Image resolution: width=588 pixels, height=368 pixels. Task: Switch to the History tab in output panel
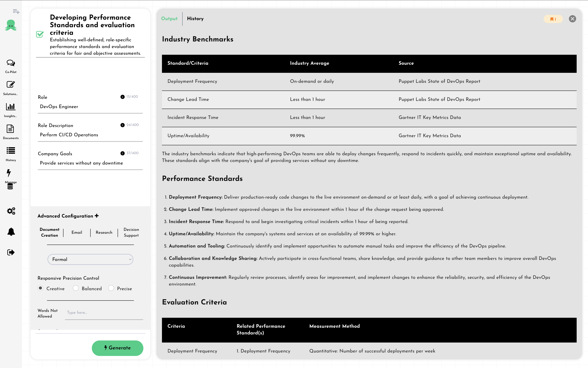point(195,19)
